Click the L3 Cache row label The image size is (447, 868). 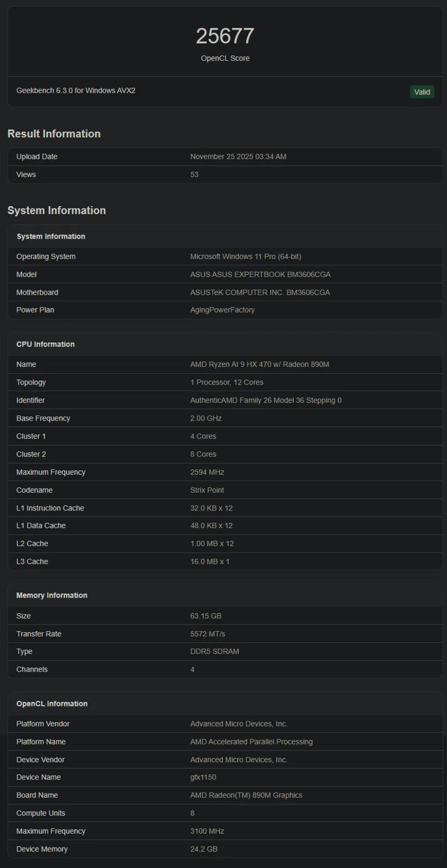pos(32,561)
